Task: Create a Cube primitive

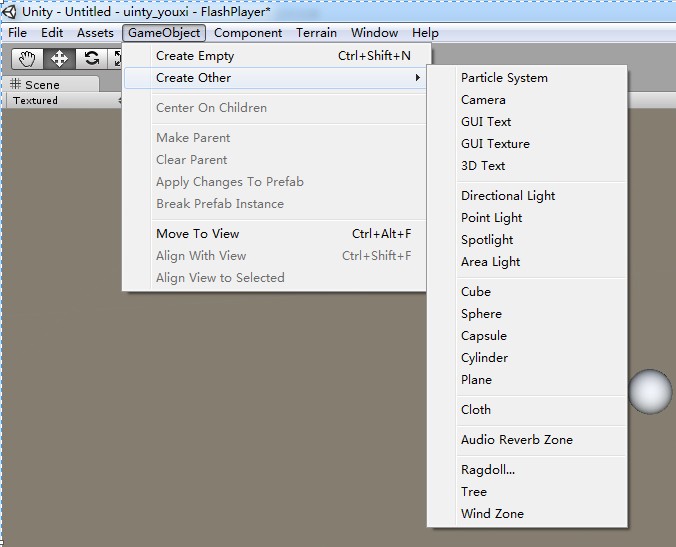Action: [527, 292]
